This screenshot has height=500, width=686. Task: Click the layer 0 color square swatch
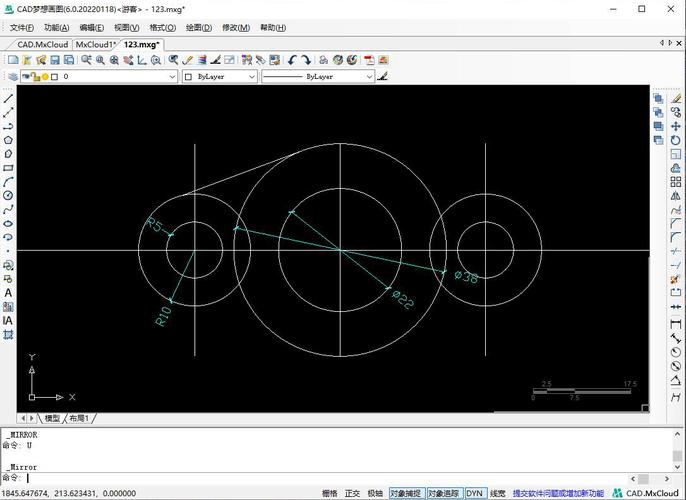coord(55,77)
